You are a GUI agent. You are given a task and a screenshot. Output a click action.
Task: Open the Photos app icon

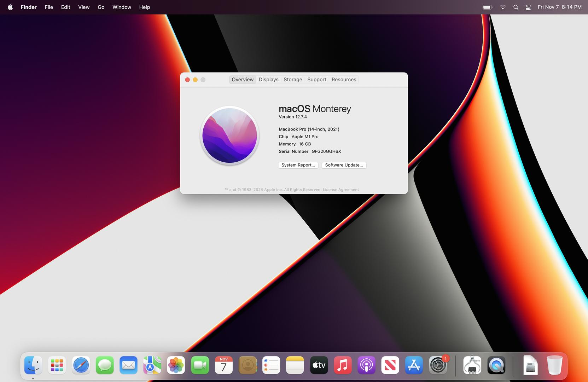(176, 365)
